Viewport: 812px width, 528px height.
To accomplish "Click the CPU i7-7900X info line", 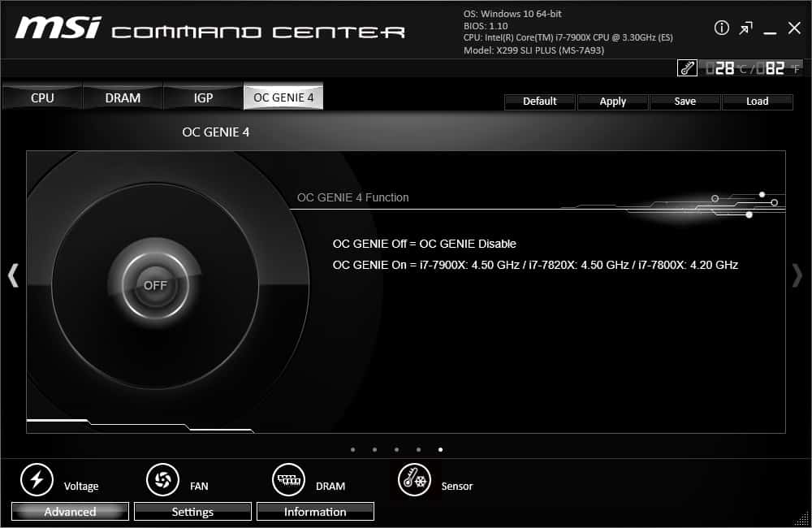I will pyautogui.click(x=568, y=37).
